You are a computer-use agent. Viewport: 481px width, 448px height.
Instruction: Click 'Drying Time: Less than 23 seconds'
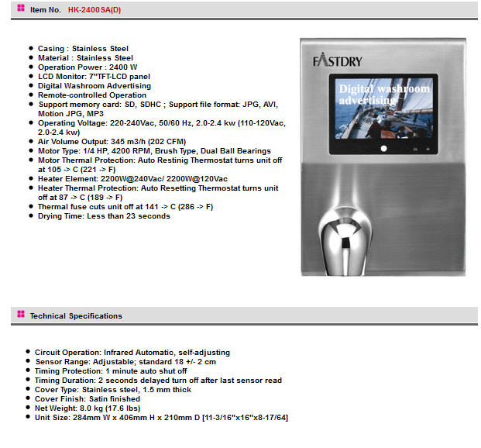point(104,216)
